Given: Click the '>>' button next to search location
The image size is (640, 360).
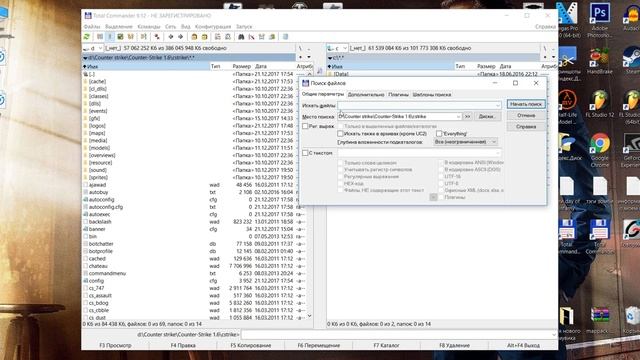Looking at the screenshot, I should pyautogui.click(x=467, y=116).
